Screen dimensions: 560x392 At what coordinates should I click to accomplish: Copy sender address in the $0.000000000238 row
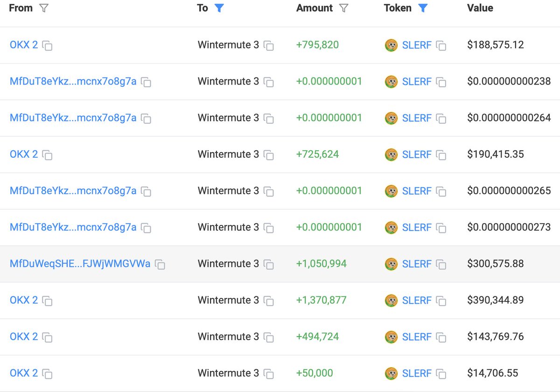146,82
